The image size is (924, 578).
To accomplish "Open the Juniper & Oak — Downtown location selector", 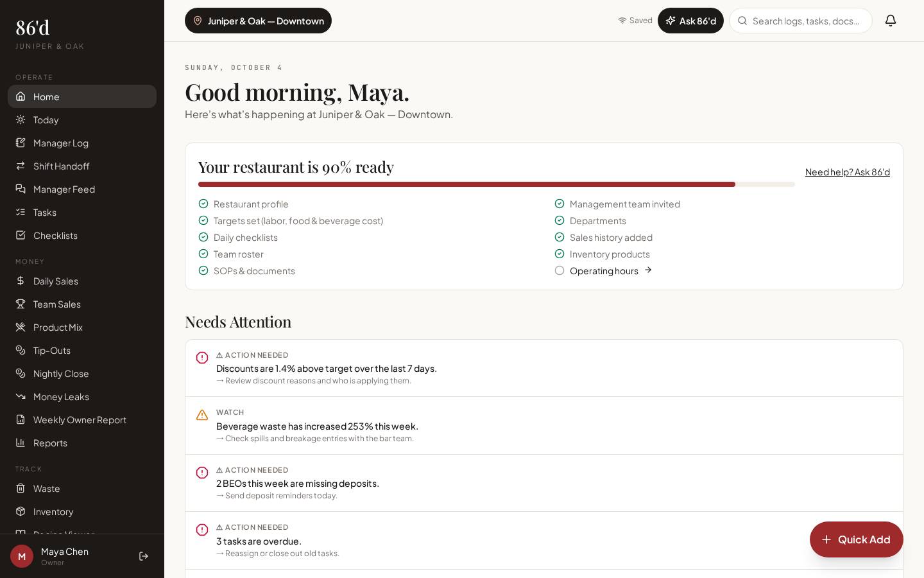I will 258,21.
